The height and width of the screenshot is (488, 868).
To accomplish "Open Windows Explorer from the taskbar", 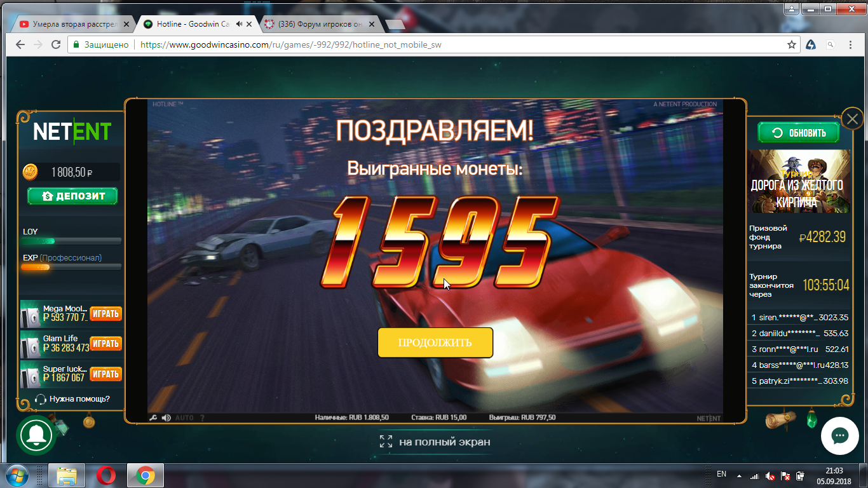I will (x=67, y=475).
